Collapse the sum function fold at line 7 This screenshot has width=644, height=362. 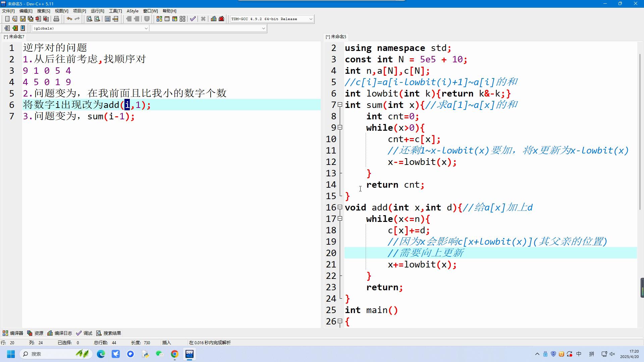click(340, 105)
